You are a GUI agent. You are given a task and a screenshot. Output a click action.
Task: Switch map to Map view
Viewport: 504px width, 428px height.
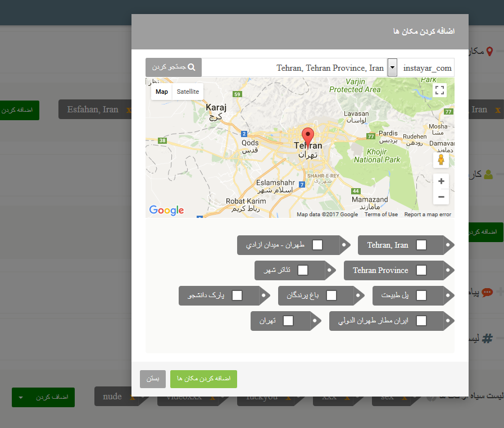(x=162, y=92)
